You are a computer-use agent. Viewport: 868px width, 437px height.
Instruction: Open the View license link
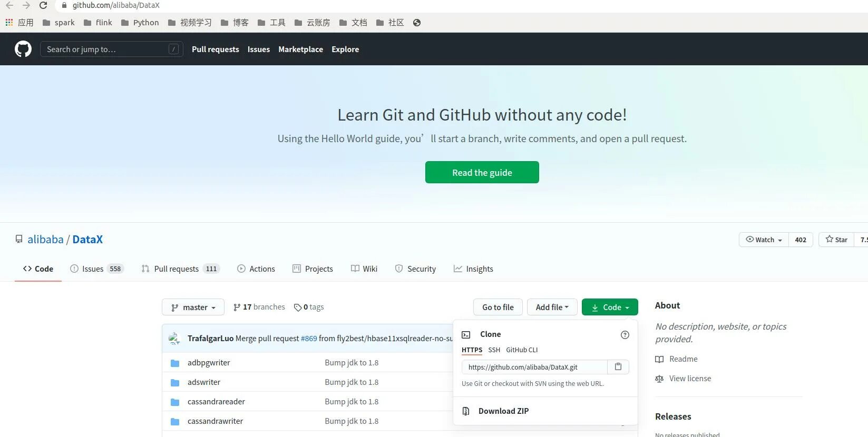tap(684, 379)
